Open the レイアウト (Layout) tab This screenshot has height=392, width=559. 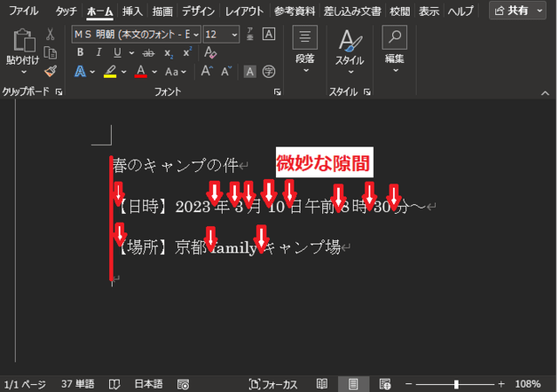244,11
